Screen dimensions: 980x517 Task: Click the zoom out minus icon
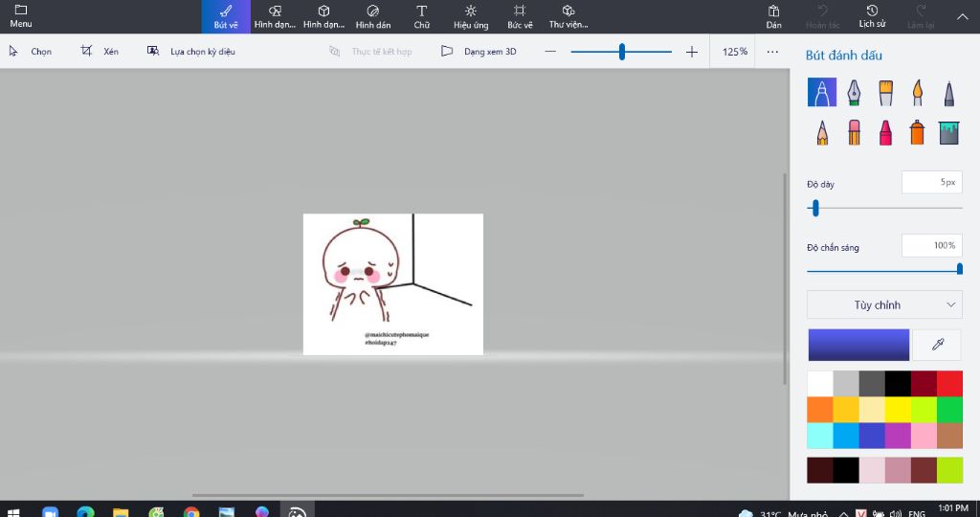[550, 52]
